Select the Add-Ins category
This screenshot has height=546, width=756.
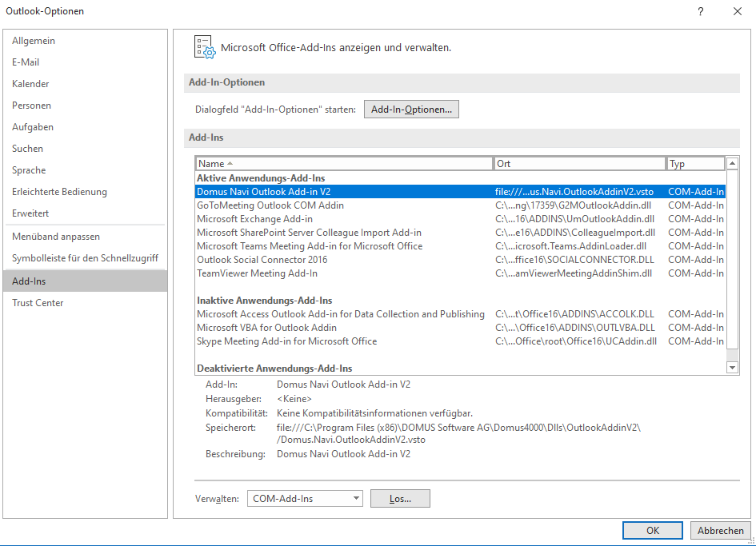(x=85, y=281)
